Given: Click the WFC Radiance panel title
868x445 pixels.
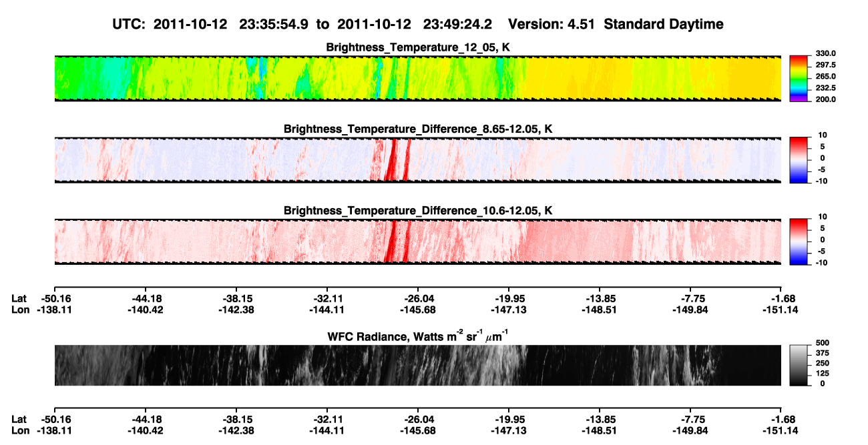Looking at the screenshot, I should click(x=418, y=336).
